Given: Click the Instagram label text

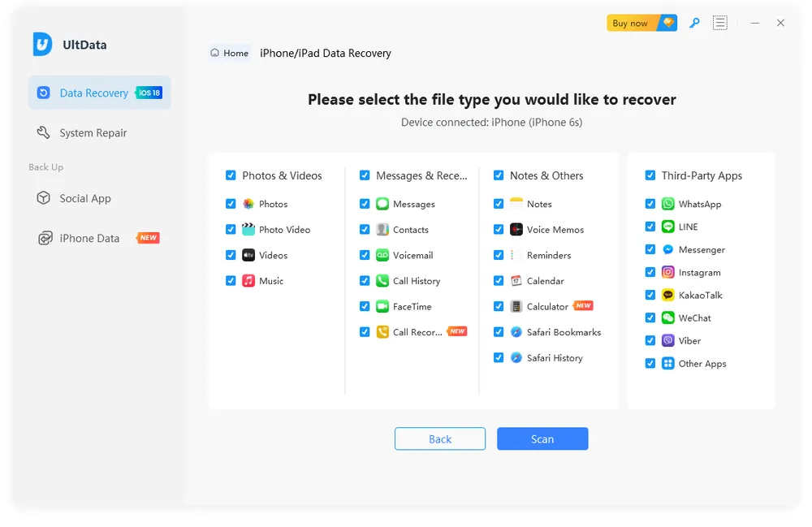Looking at the screenshot, I should (x=700, y=272).
